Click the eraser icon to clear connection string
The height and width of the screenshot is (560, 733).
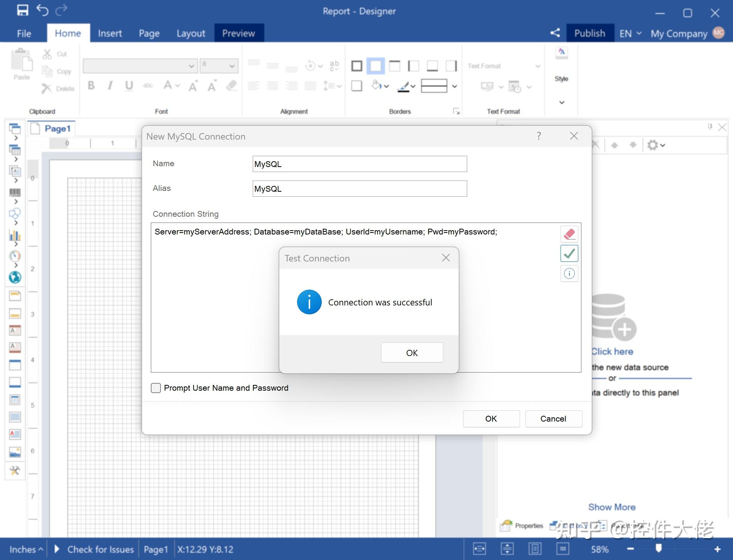pyautogui.click(x=569, y=234)
